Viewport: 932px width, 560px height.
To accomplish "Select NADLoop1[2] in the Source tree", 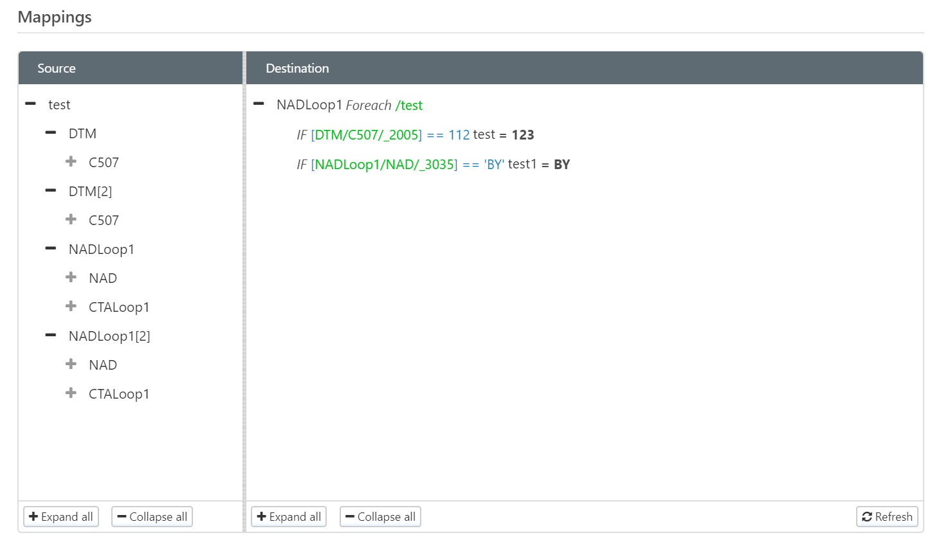I will pos(109,335).
